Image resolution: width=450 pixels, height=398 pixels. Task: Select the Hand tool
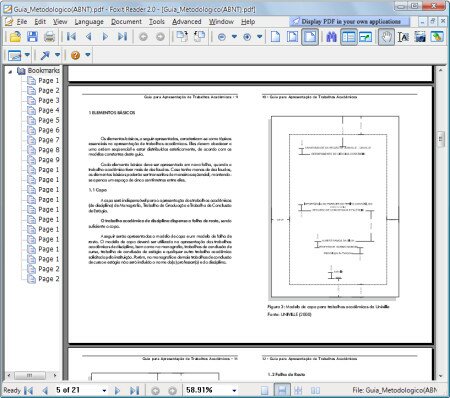click(x=386, y=37)
